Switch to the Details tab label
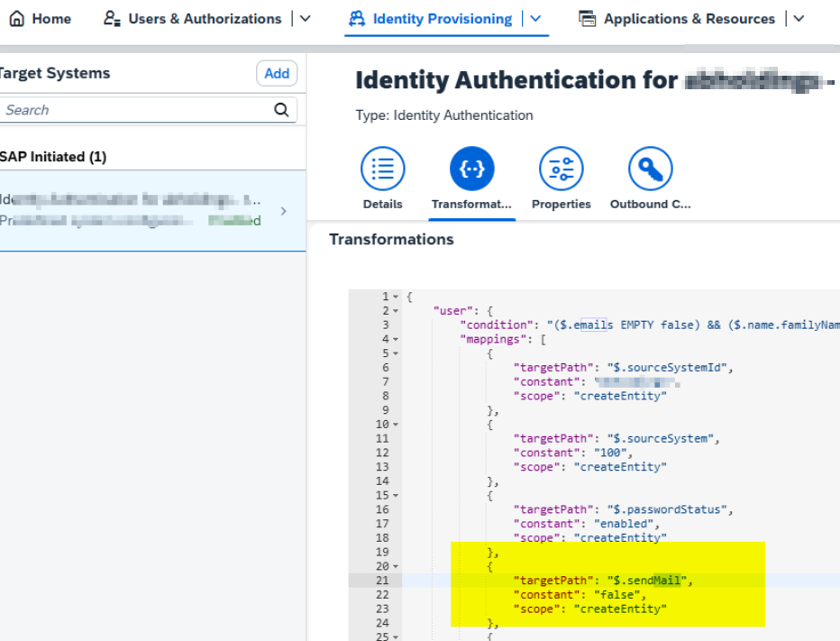The image size is (840, 641). 382,204
